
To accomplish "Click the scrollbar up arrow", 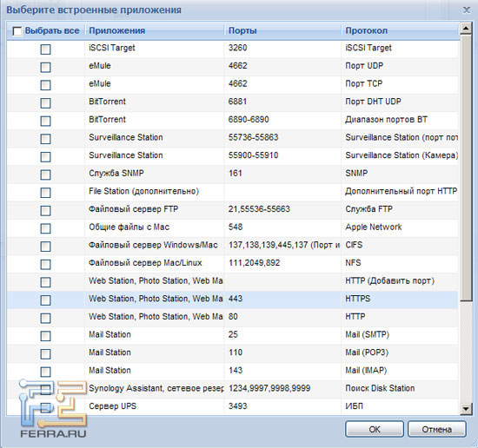I will (466, 29).
